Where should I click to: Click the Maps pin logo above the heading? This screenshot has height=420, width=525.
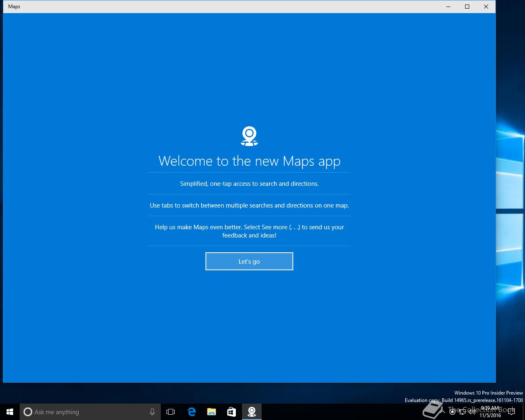[249, 136]
